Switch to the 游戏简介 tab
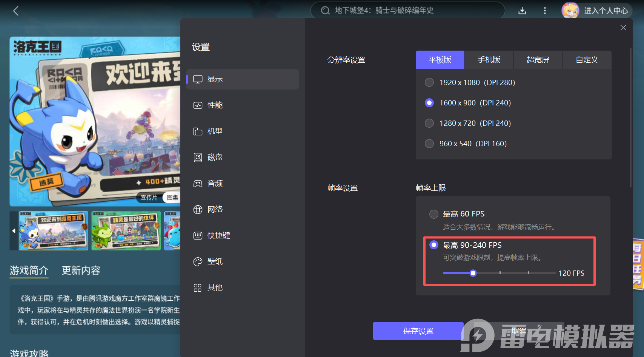Screen dimensions: 644x357 [x=29, y=270]
